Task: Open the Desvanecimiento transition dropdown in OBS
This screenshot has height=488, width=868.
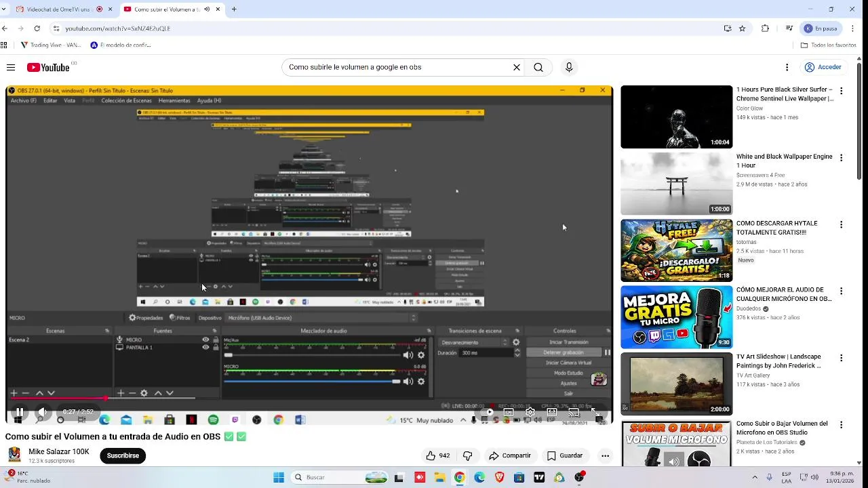Action: [473, 342]
